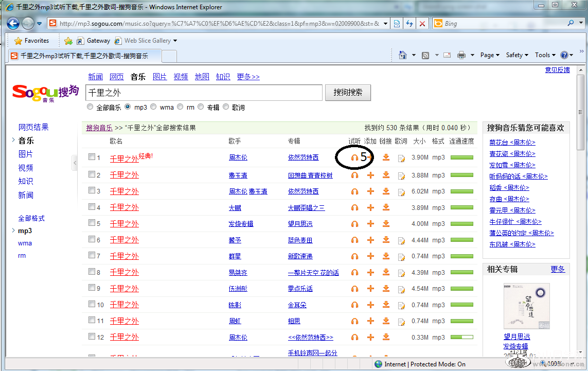The height and width of the screenshot is (371, 588).
Task: Open the 地图 tab in top navigation
Action: click(x=202, y=77)
